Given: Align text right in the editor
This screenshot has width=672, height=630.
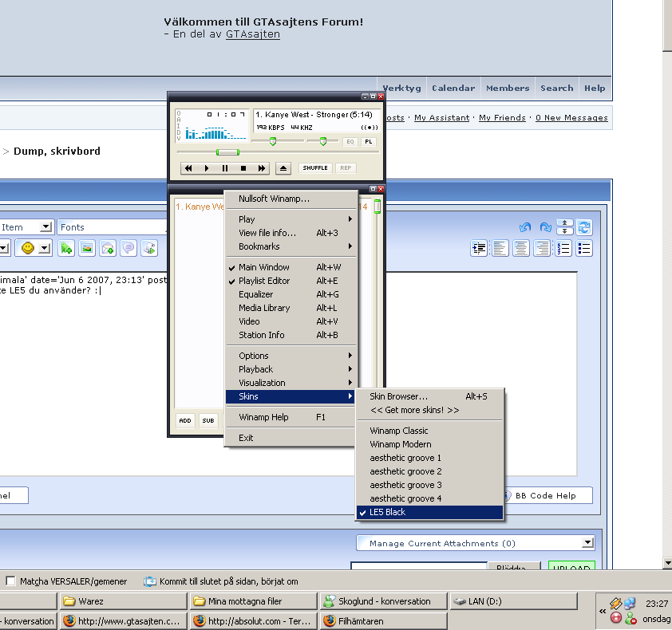Looking at the screenshot, I should (542, 248).
